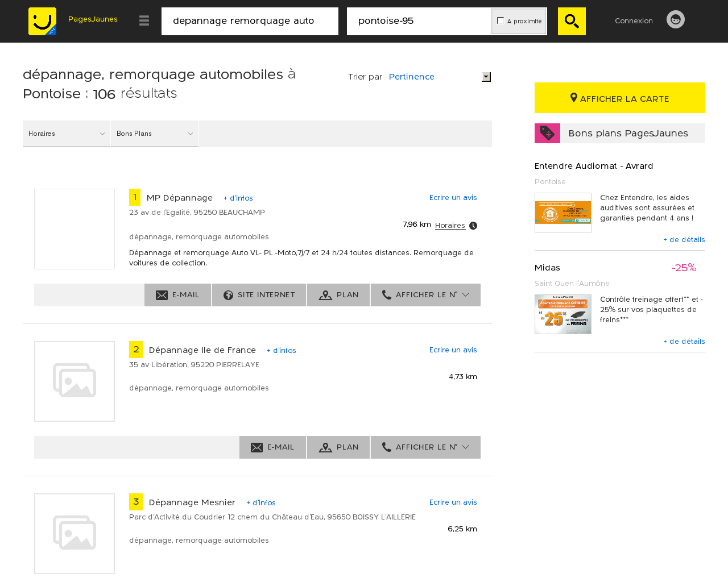Click 'Ecrire un avis' for Dépannage Mesnier

[x=453, y=502]
